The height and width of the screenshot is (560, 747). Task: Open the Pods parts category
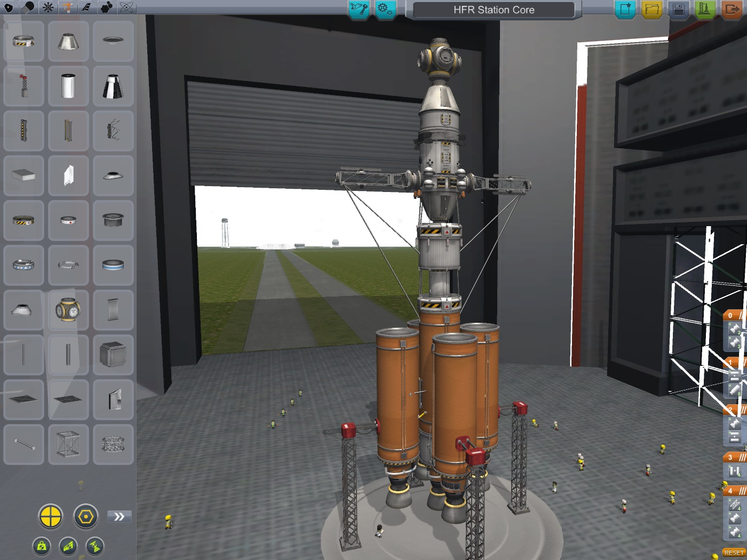pos(9,7)
